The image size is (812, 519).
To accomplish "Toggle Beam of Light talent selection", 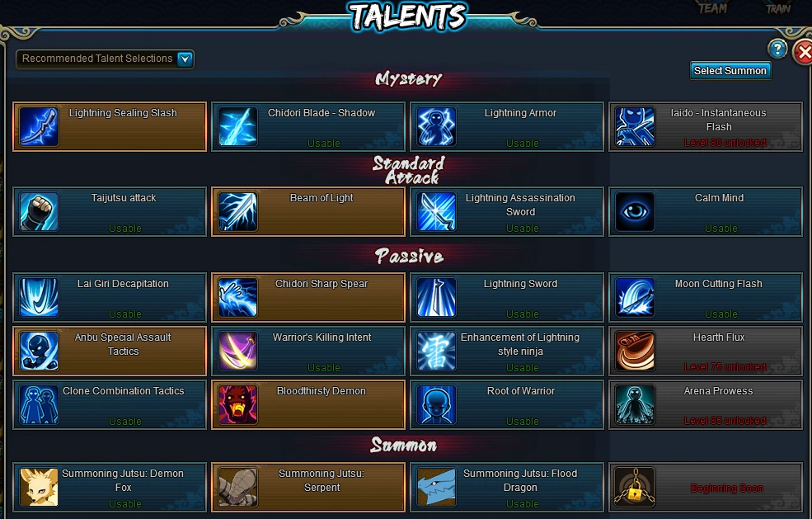I will 308,211.
